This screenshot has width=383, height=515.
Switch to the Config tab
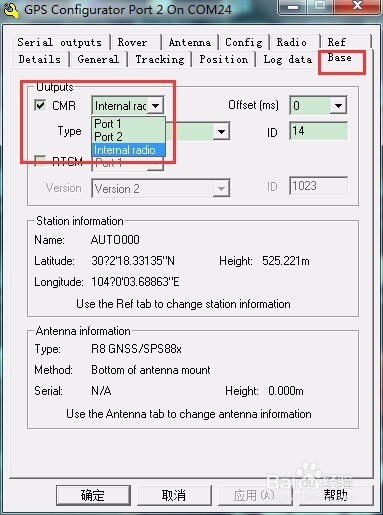pyautogui.click(x=244, y=42)
